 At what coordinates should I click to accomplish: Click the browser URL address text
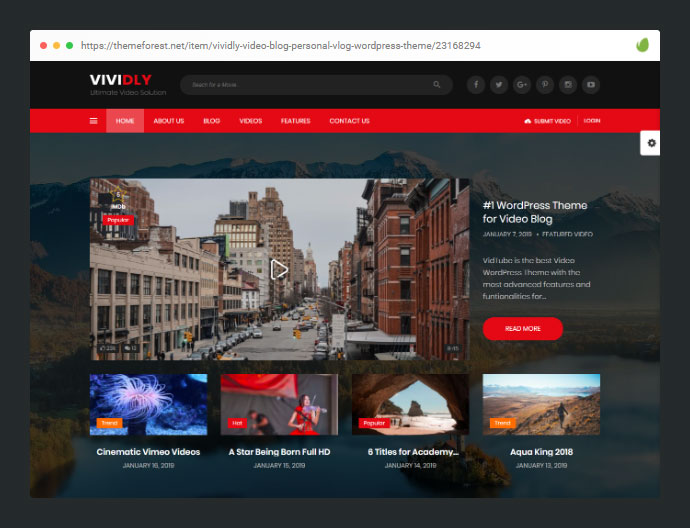pyautogui.click(x=281, y=46)
